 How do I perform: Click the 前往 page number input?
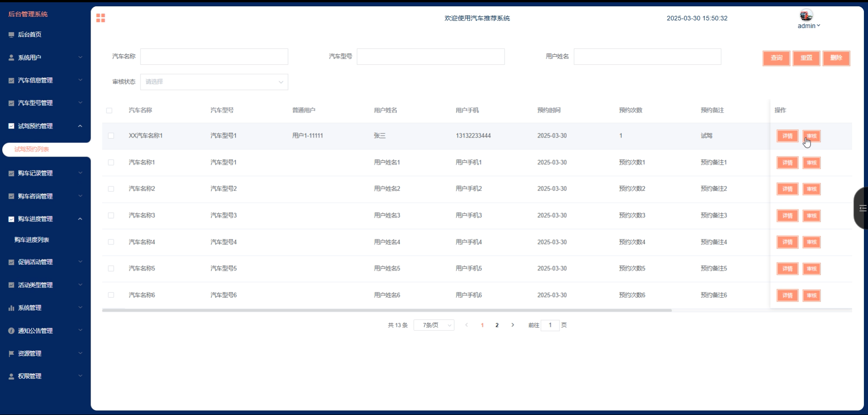(x=550, y=325)
